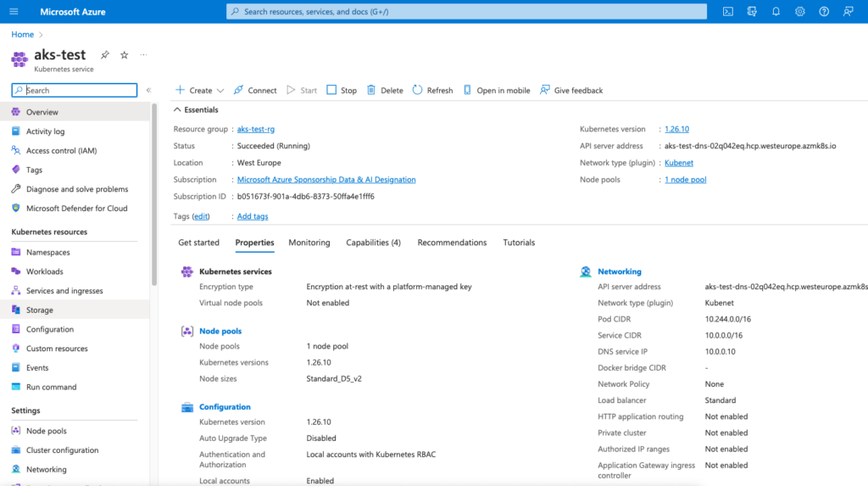
Task: Open the Microsoft Azure Sponsorship subscription link
Action: (x=326, y=180)
